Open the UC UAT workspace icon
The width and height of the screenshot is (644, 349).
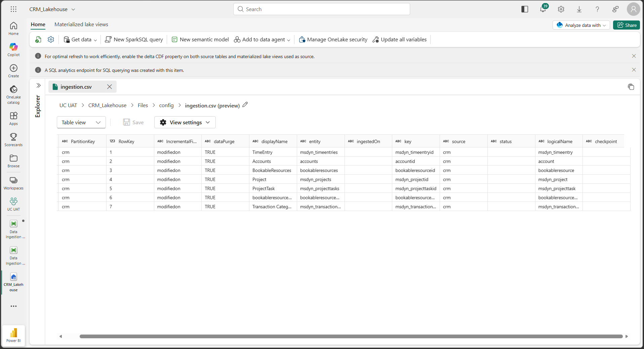(x=13, y=204)
